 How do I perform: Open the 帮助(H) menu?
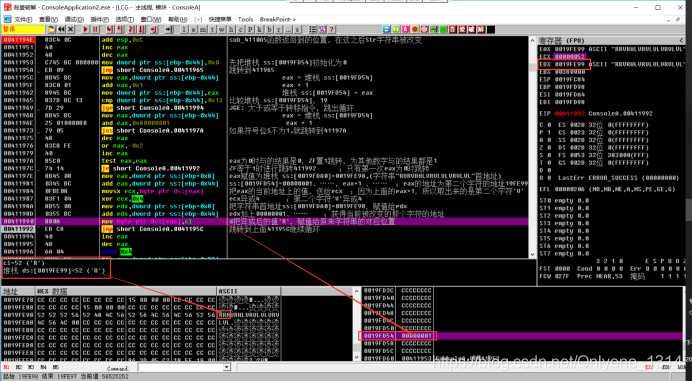[x=177, y=19]
